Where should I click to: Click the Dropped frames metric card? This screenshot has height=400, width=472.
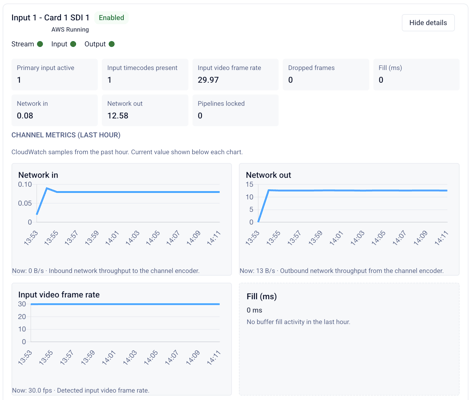point(326,75)
